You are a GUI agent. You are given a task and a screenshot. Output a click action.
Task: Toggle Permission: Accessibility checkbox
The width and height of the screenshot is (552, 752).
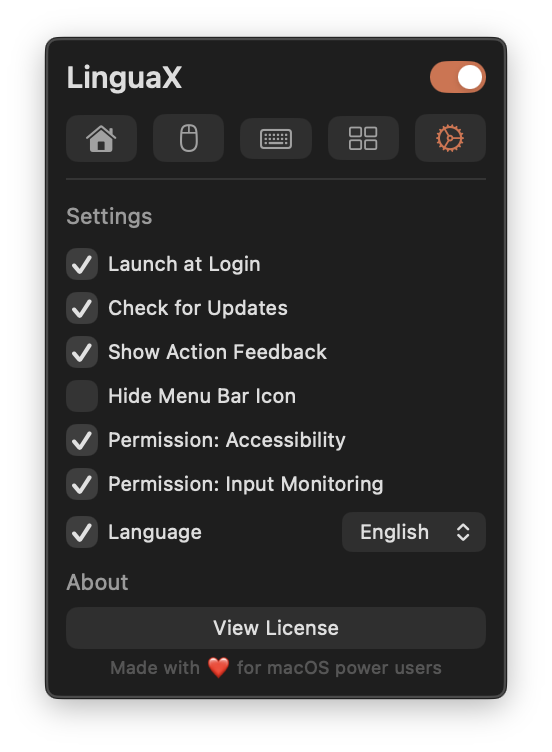[82, 440]
